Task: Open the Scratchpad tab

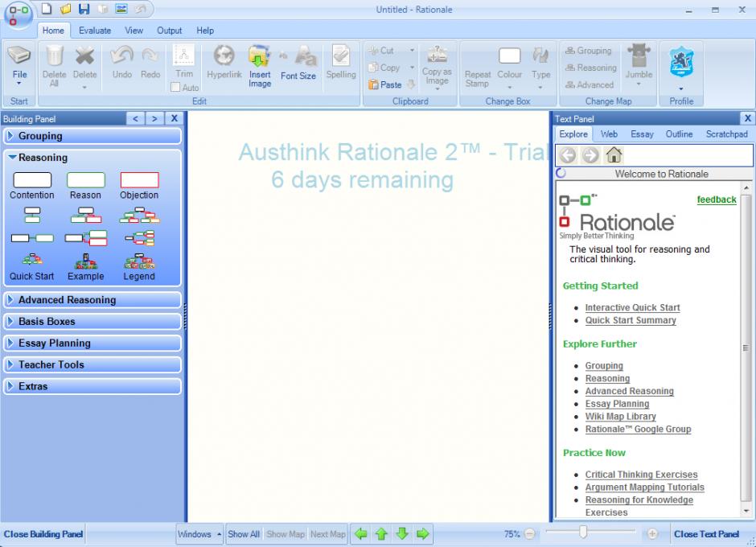Action: click(x=726, y=134)
